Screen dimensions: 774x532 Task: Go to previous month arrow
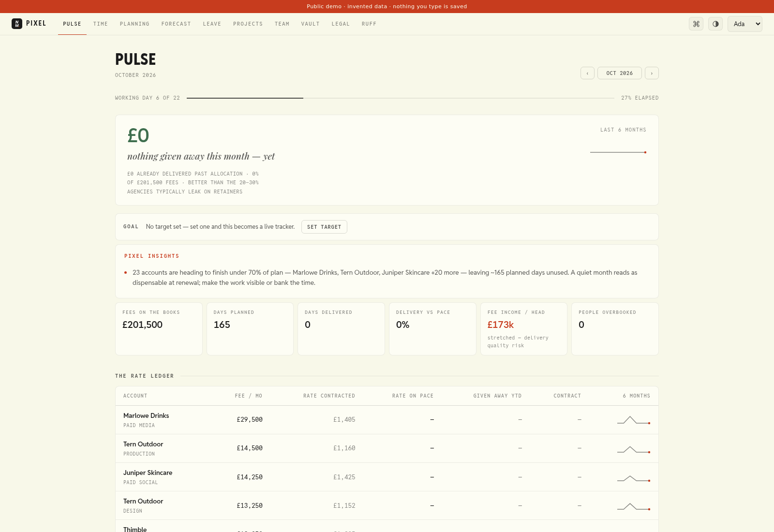pos(587,73)
